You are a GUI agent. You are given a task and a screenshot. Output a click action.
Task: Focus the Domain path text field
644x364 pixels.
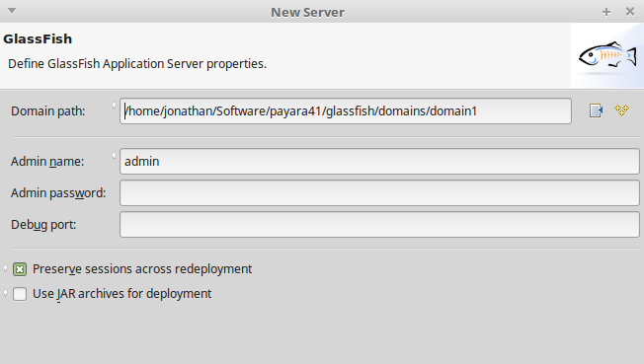(x=346, y=110)
